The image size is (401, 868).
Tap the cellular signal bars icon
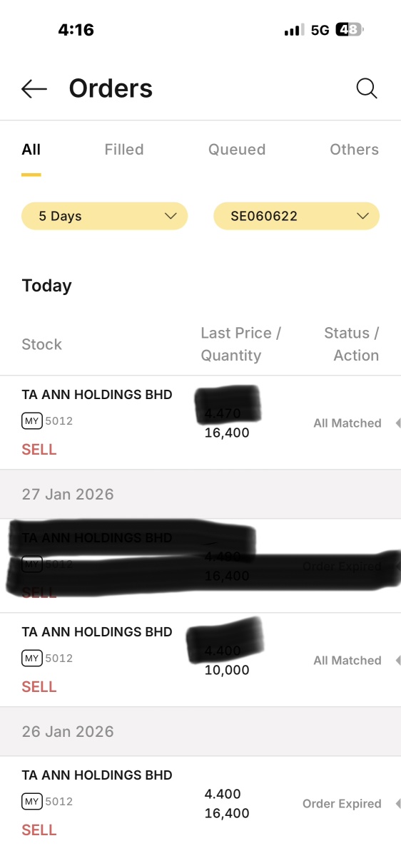point(294,31)
